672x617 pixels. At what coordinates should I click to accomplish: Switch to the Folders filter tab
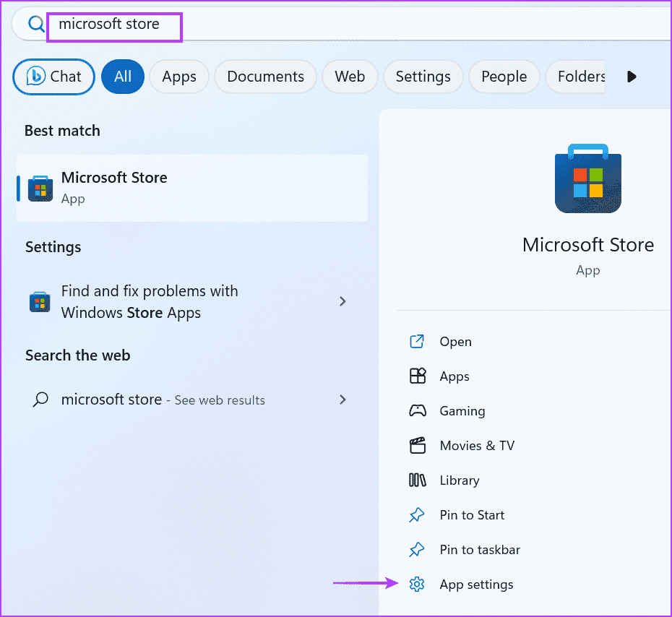(575, 77)
